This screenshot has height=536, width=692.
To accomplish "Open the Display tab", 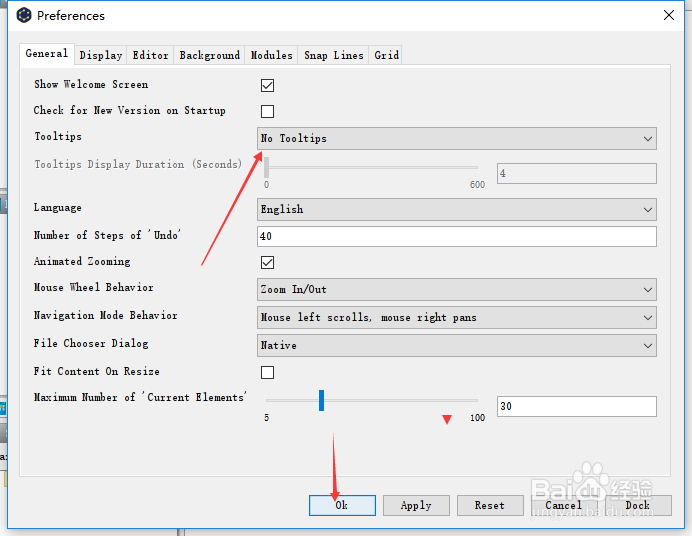I will pyautogui.click(x=101, y=56).
